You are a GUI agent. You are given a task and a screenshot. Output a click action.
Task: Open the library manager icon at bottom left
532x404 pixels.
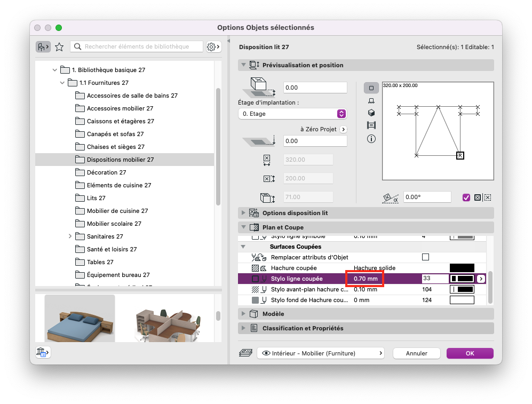tap(43, 352)
